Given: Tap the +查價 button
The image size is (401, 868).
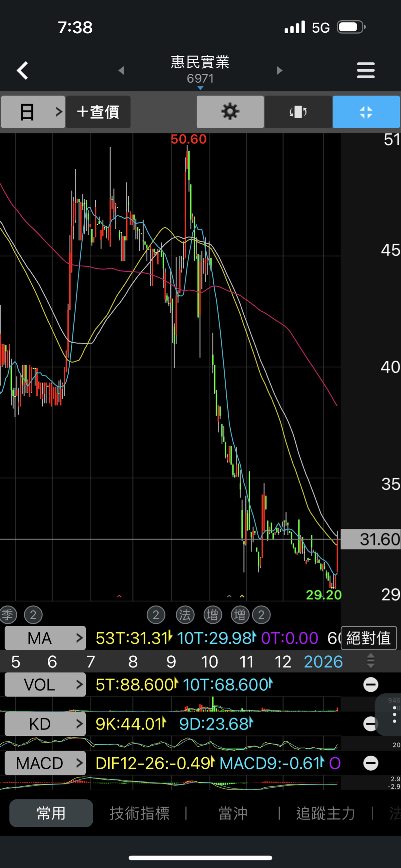Looking at the screenshot, I should pyautogui.click(x=98, y=111).
